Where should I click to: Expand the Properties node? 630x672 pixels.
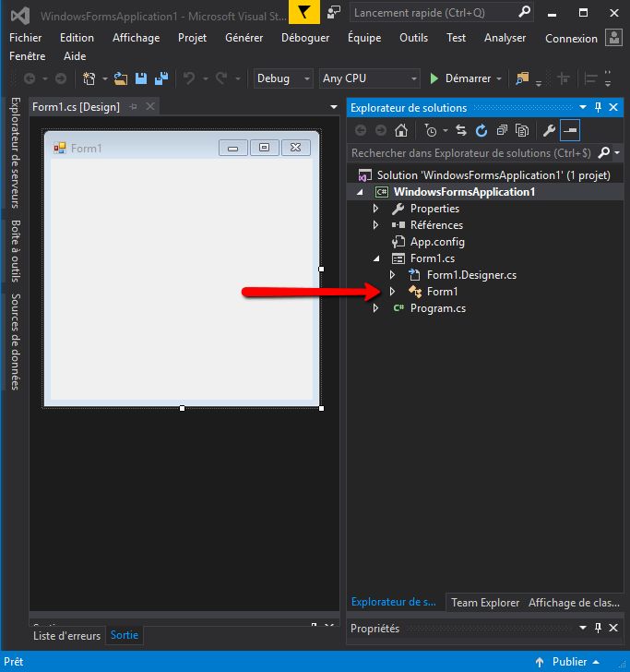[x=375, y=209]
